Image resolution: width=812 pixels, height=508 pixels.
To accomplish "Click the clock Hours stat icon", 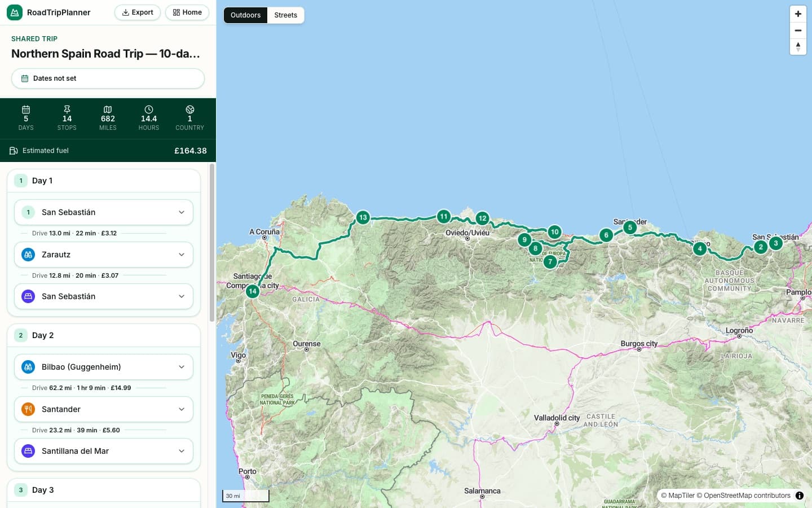I will 149,110.
